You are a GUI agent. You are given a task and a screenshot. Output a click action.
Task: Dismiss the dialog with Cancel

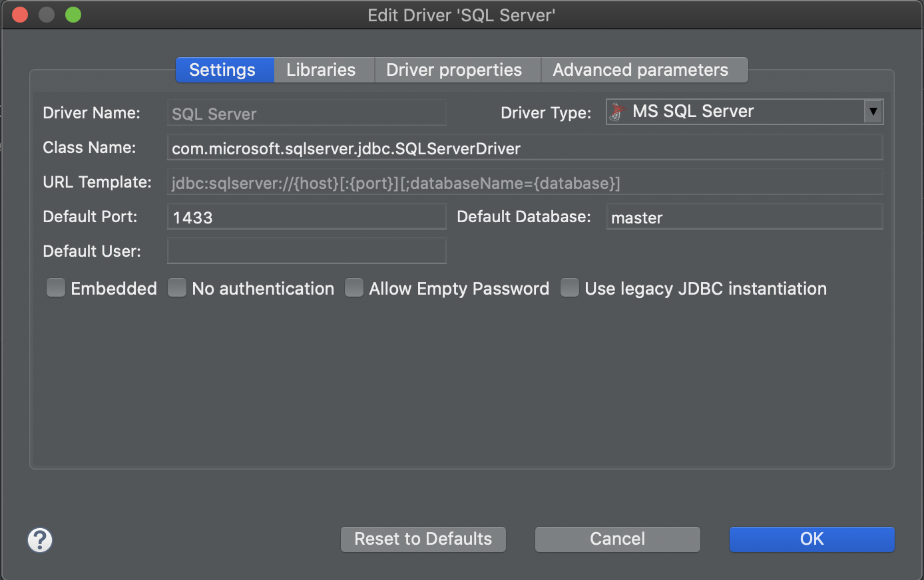tap(616, 539)
